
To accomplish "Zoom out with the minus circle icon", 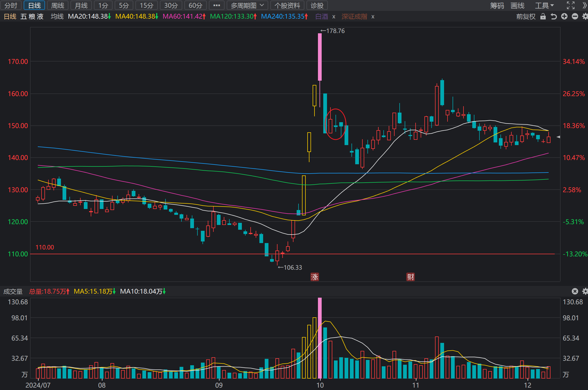I will [x=575, y=17].
